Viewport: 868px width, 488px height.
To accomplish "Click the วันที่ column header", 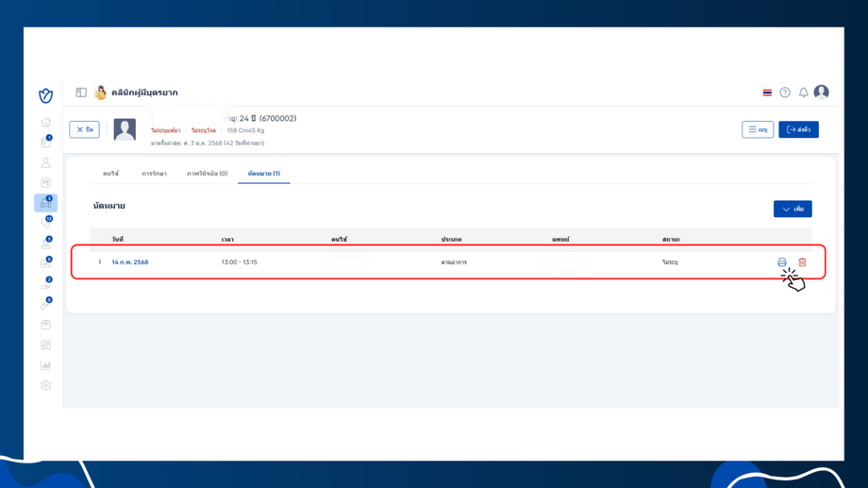I will 117,240.
